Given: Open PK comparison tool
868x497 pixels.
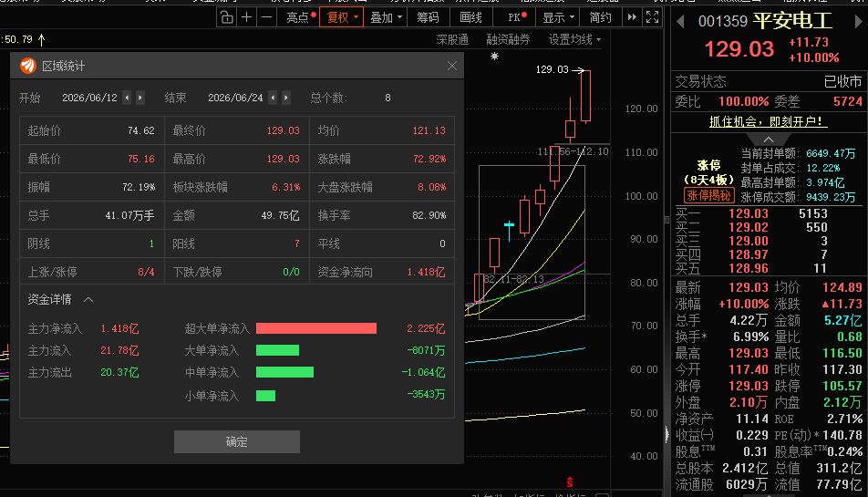Looking at the screenshot, I should pos(517,17).
